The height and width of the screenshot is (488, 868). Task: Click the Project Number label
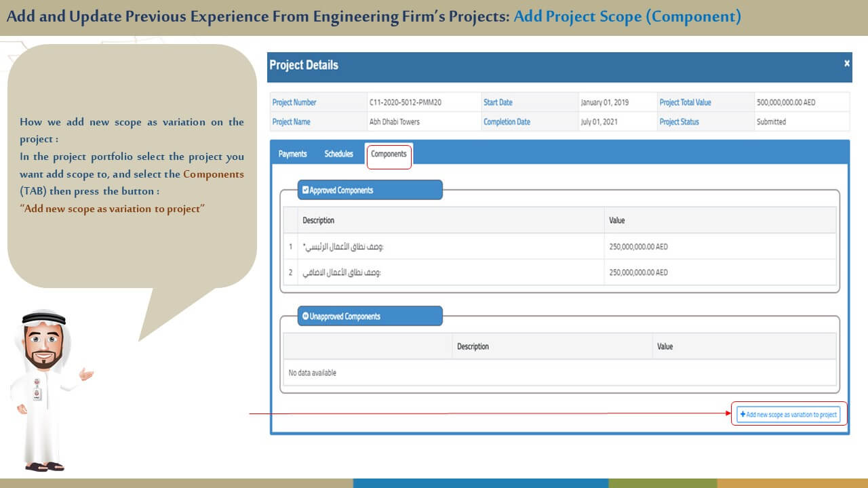coord(294,102)
